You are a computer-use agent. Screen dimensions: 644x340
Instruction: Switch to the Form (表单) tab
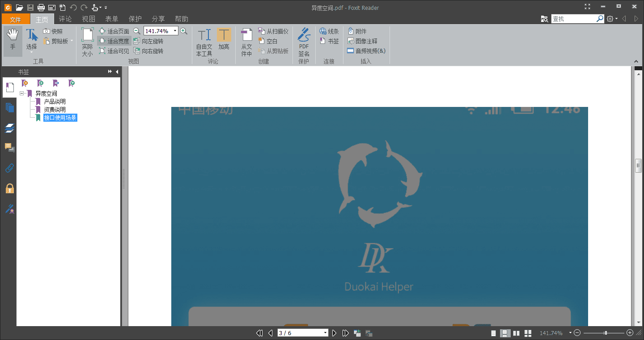pos(112,19)
